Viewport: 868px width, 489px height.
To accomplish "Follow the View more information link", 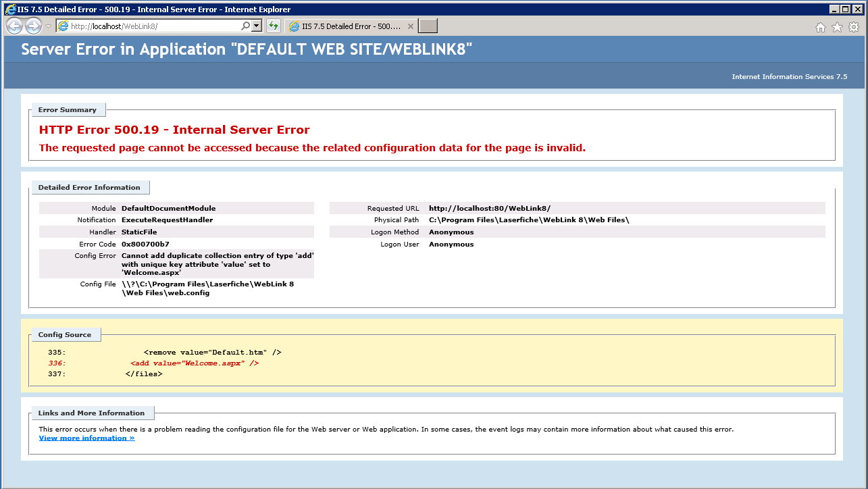I will 86,438.
